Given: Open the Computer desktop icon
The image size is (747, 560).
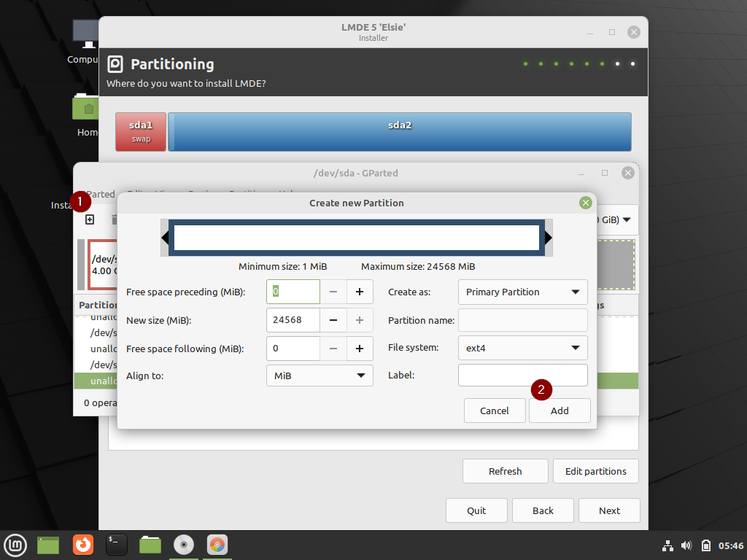Looking at the screenshot, I should [x=85, y=42].
